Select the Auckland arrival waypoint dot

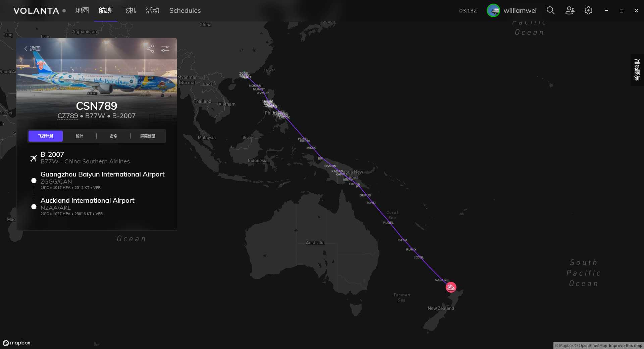pos(34,207)
